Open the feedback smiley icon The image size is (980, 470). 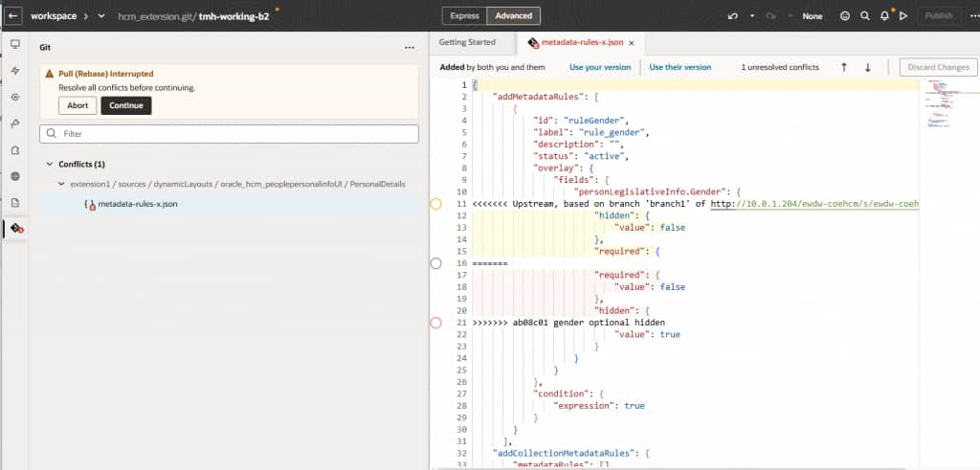845,16
